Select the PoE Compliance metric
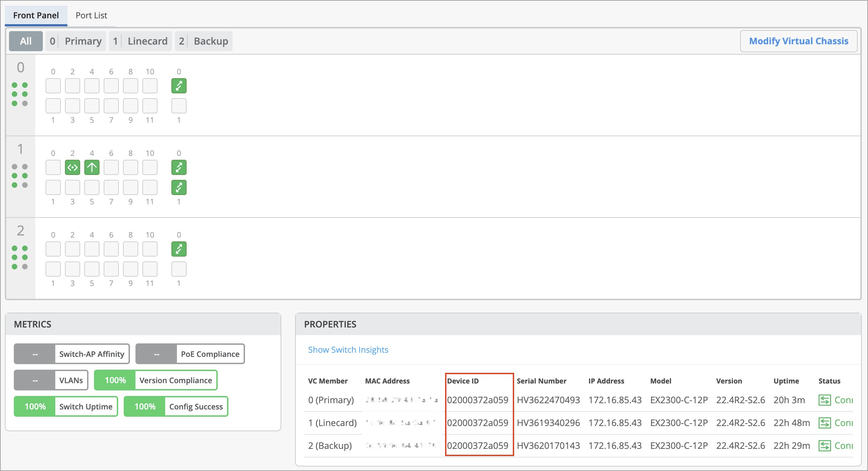 (x=190, y=354)
